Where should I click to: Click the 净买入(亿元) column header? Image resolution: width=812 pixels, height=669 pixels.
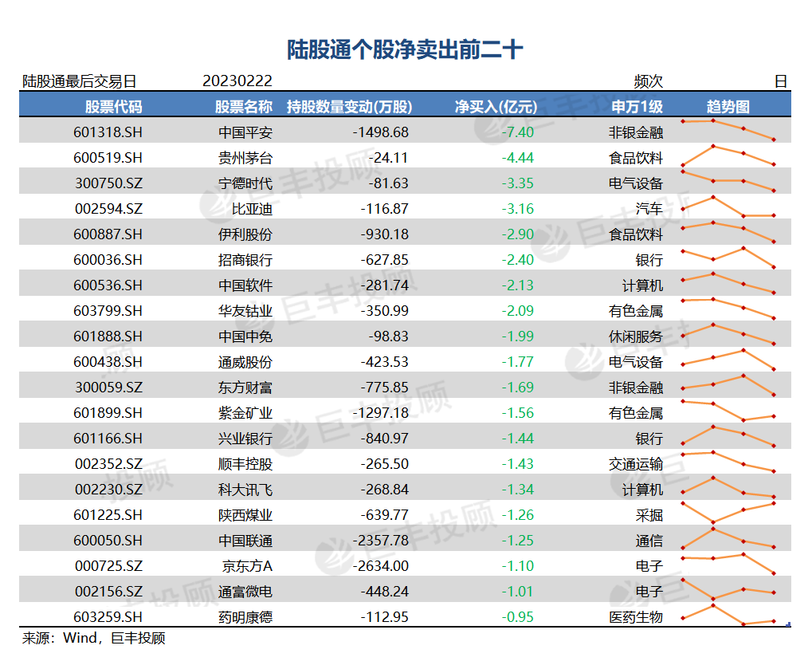pos(496,107)
